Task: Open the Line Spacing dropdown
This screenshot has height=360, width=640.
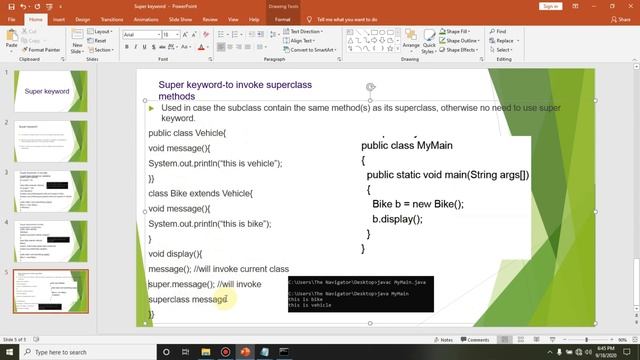Action: coord(275,35)
